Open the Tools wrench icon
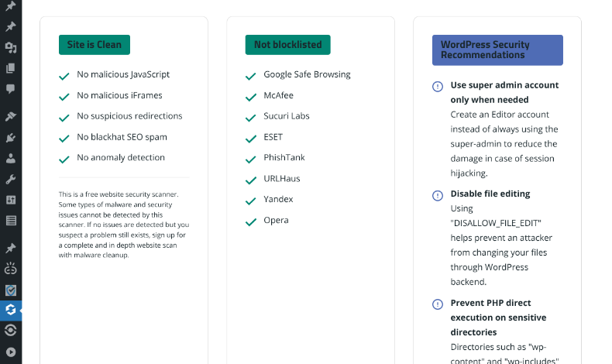This screenshot has height=364, width=612. point(11,180)
